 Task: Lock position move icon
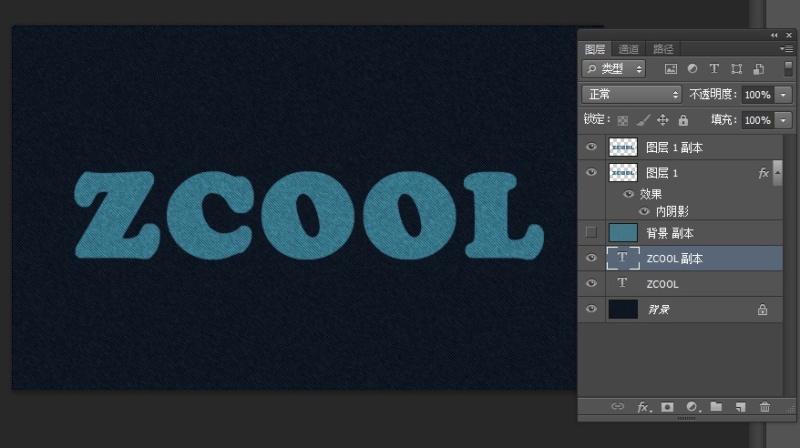point(663,120)
